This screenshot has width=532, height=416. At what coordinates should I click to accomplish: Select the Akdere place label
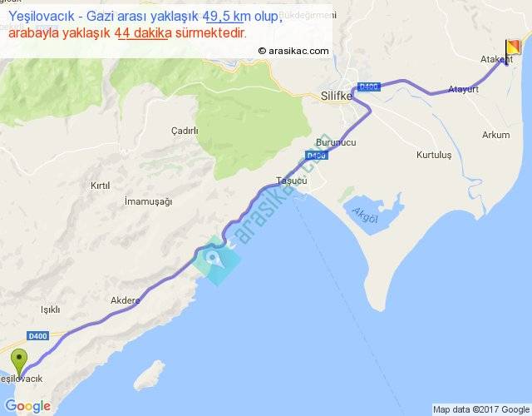126,300
